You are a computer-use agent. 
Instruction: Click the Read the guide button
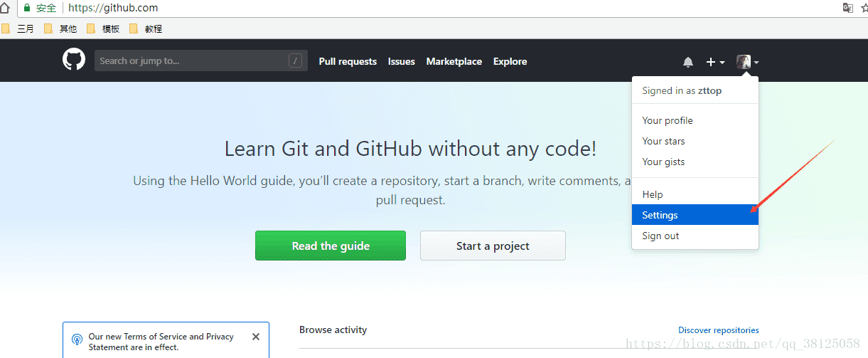click(x=331, y=246)
